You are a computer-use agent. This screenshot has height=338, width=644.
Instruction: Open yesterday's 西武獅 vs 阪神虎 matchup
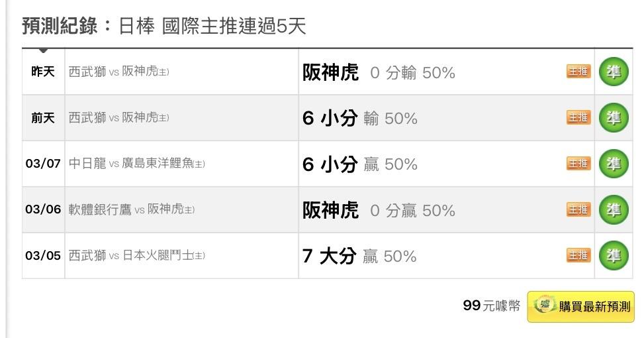[x=118, y=72]
